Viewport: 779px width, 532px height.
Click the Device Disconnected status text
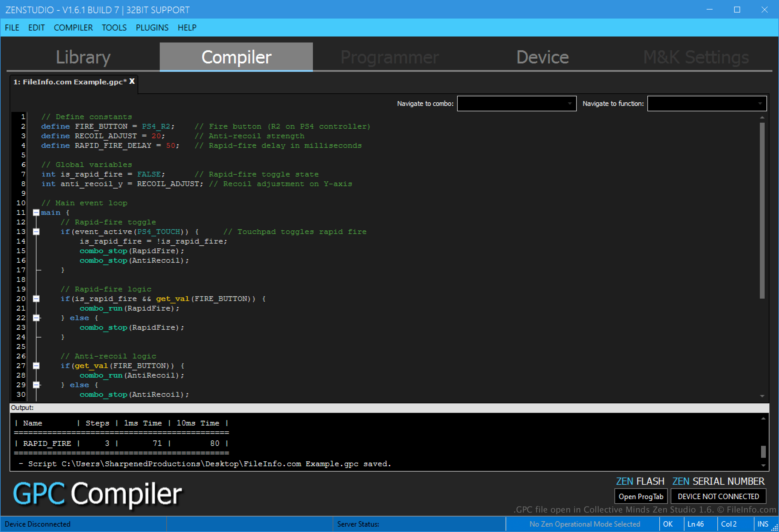pyautogui.click(x=37, y=524)
